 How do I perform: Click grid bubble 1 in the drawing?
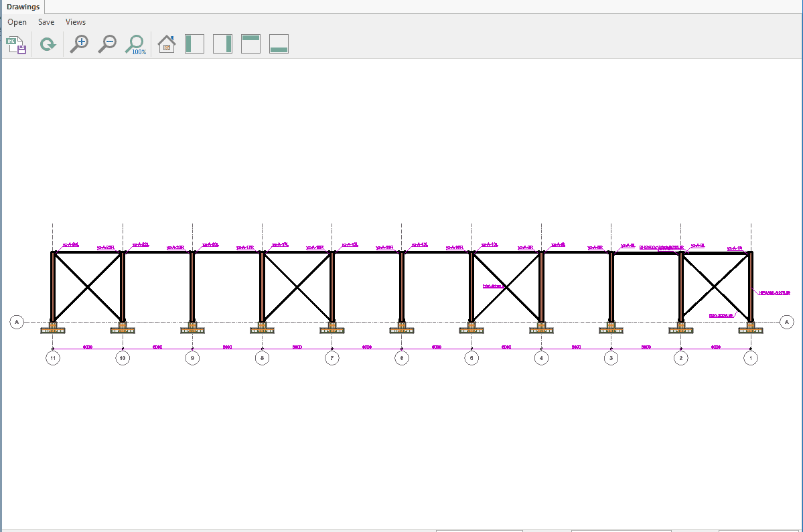pos(751,358)
